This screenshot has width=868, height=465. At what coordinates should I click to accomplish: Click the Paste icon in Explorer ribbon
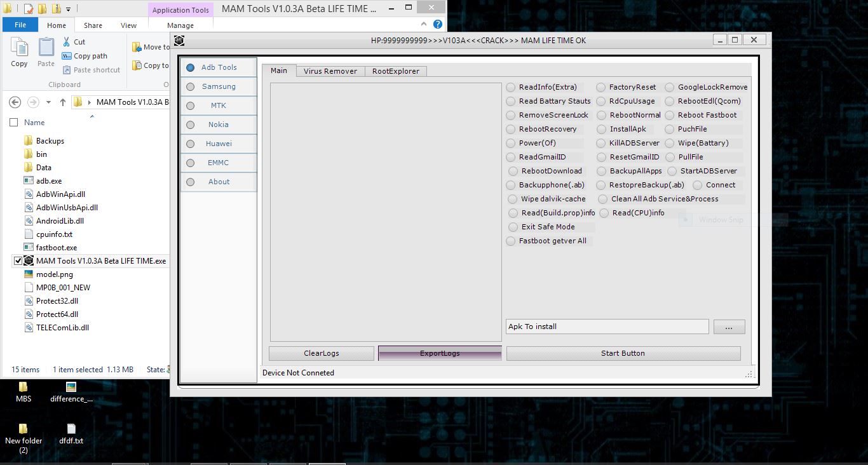click(46, 48)
